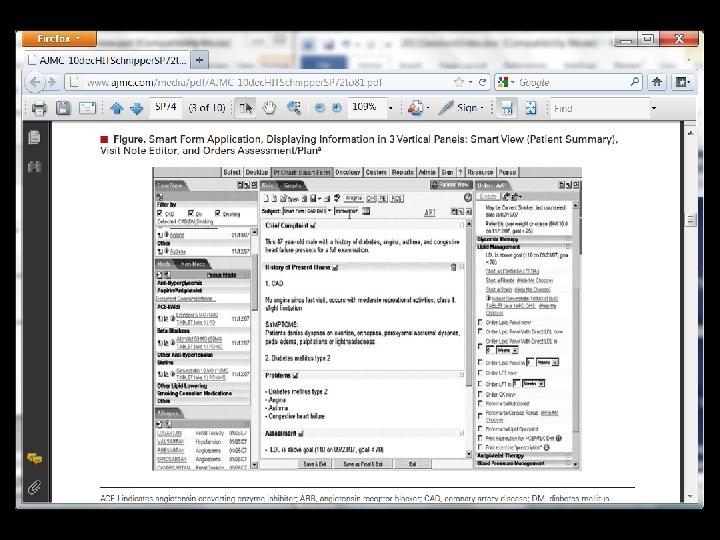Check 'Order LFT now' in the figure

(480, 373)
